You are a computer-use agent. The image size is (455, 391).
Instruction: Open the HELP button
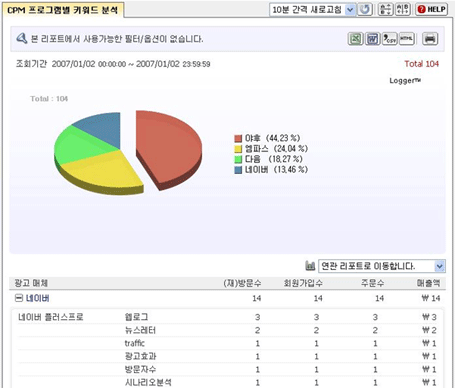click(x=431, y=9)
